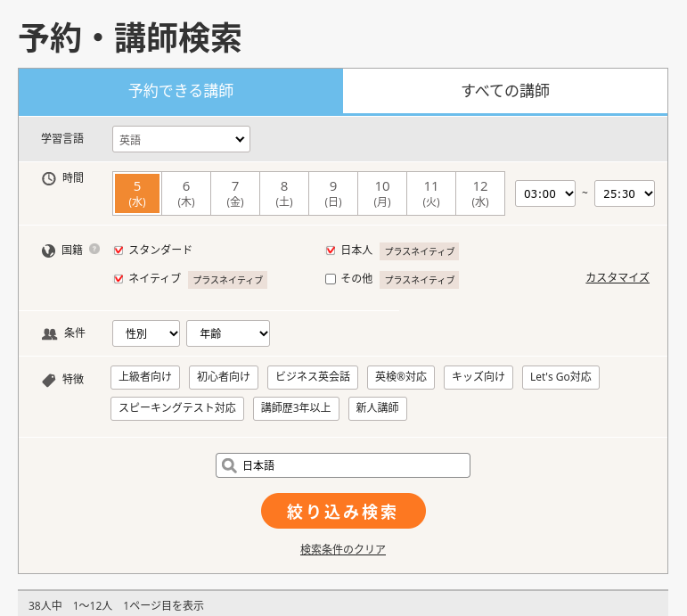Click the clock icon next to 時間
This screenshot has width=687, height=616.
click(49, 178)
